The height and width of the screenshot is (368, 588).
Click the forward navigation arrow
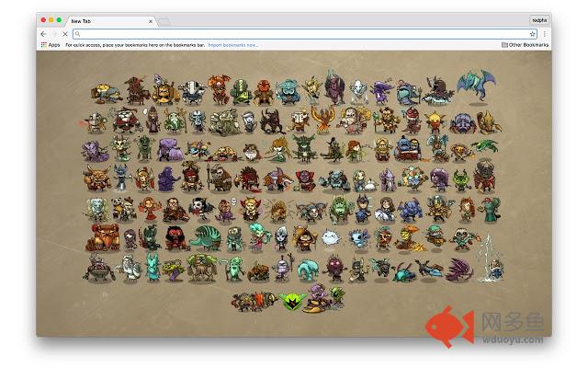(54, 34)
